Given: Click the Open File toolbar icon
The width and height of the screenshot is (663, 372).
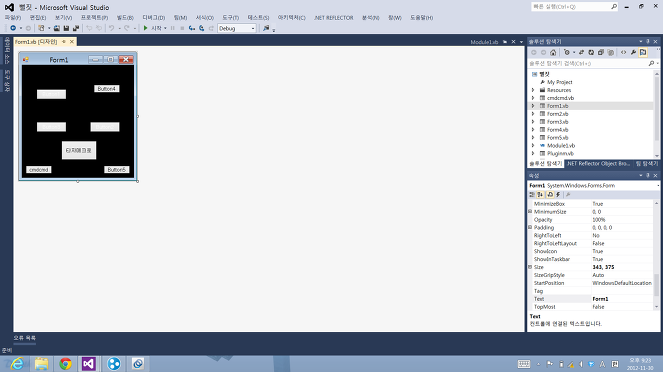Looking at the screenshot, I should [57, 28].
